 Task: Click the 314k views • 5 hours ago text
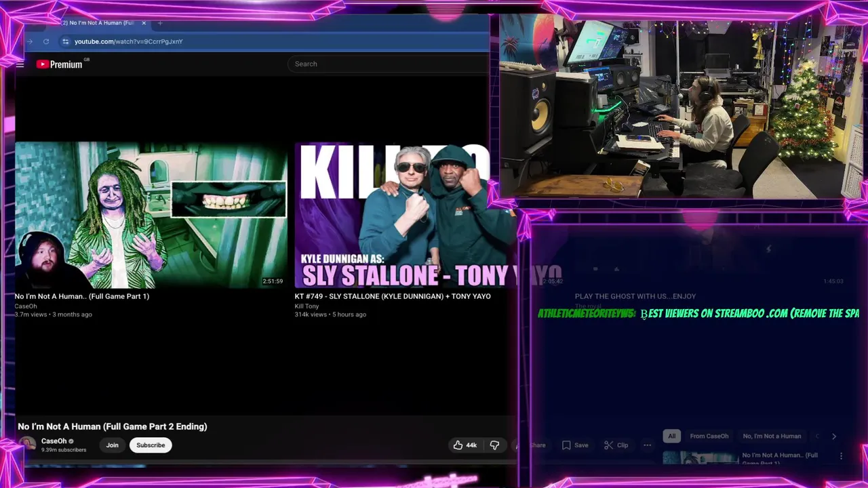pyautogui.click(x=330, y=314)
